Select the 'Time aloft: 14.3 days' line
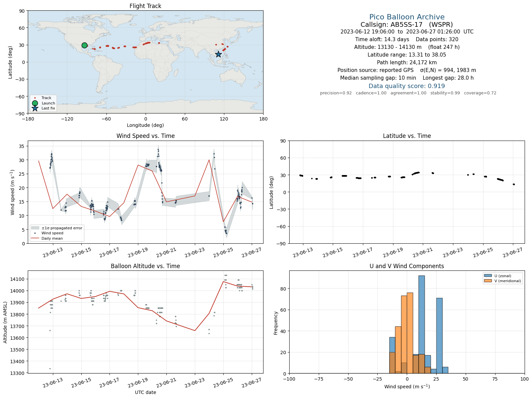Viewport: 532px width, 398px height. click(407, 39)
